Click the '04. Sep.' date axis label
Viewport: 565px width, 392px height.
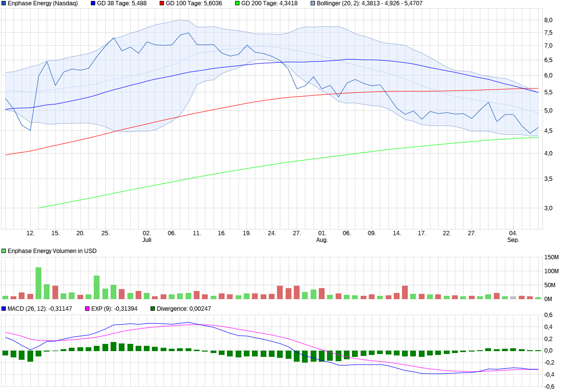click(x=513, y=237)
